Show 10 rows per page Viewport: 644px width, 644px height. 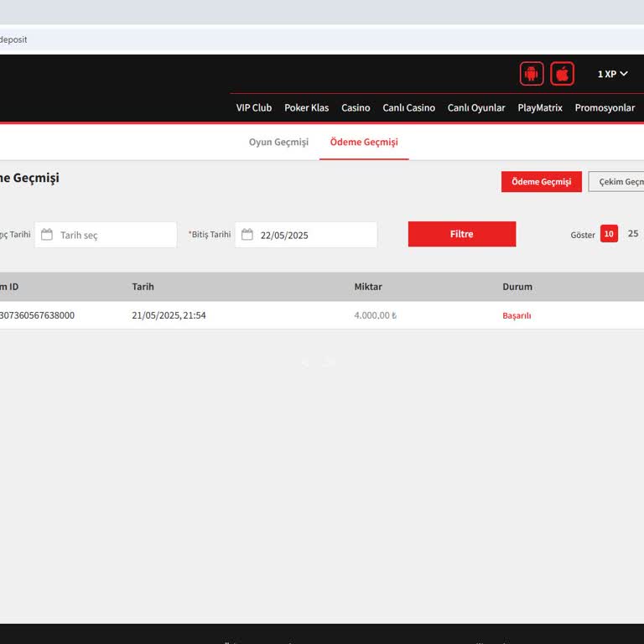coord(609,234)
